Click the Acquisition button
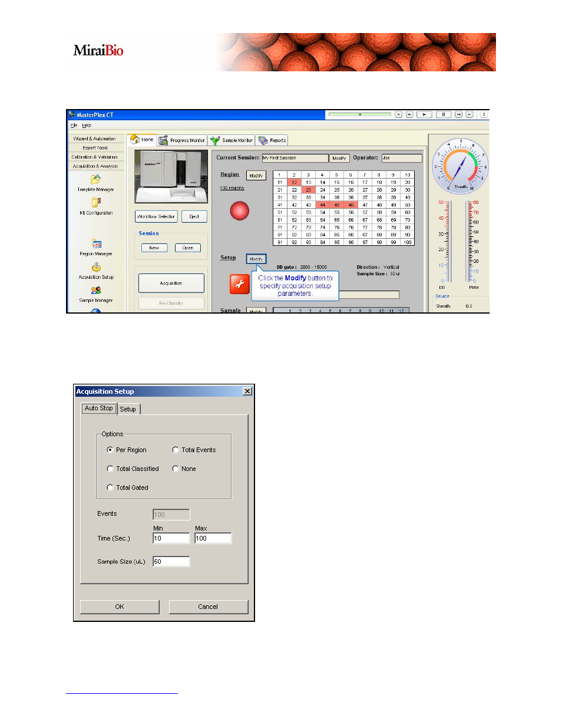The width and height of the screenshot is (562, 728). (x=171, y=283)
